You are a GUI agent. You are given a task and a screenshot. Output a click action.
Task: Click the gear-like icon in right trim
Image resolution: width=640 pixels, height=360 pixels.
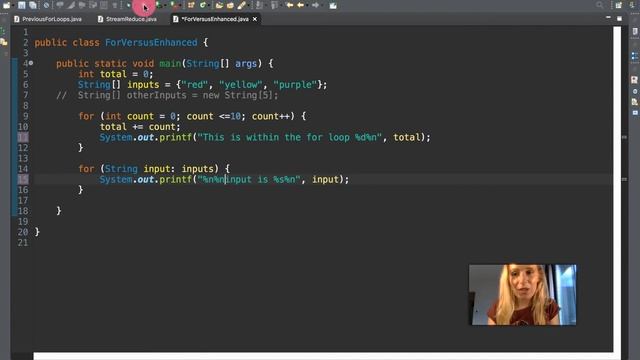(x=635, y=91)
